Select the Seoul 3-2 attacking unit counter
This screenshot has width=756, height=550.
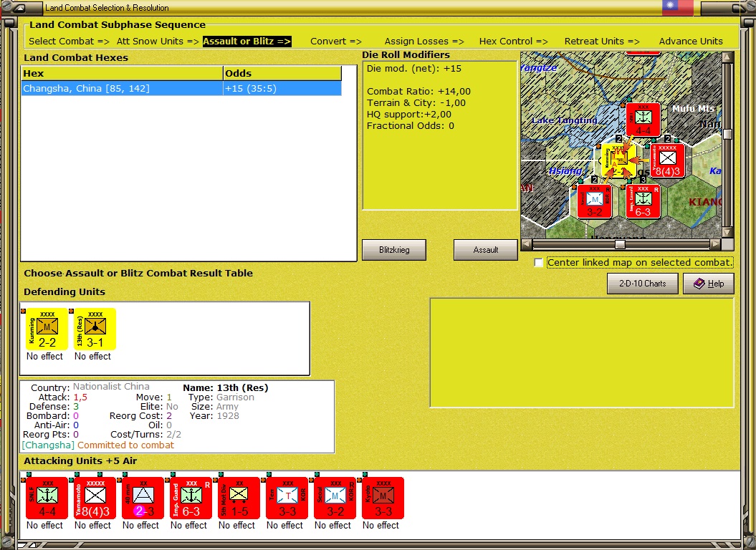coord(335,498)
